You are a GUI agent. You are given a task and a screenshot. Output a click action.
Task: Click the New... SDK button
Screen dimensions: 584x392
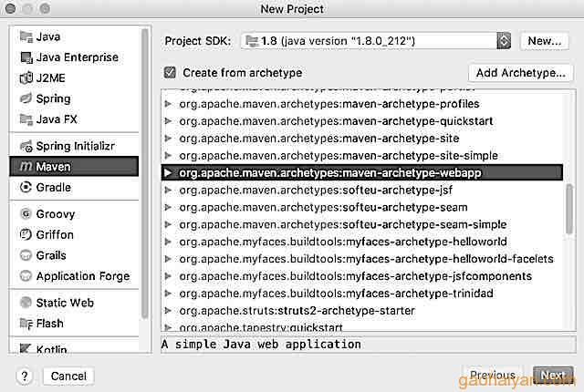click(545, 41)
